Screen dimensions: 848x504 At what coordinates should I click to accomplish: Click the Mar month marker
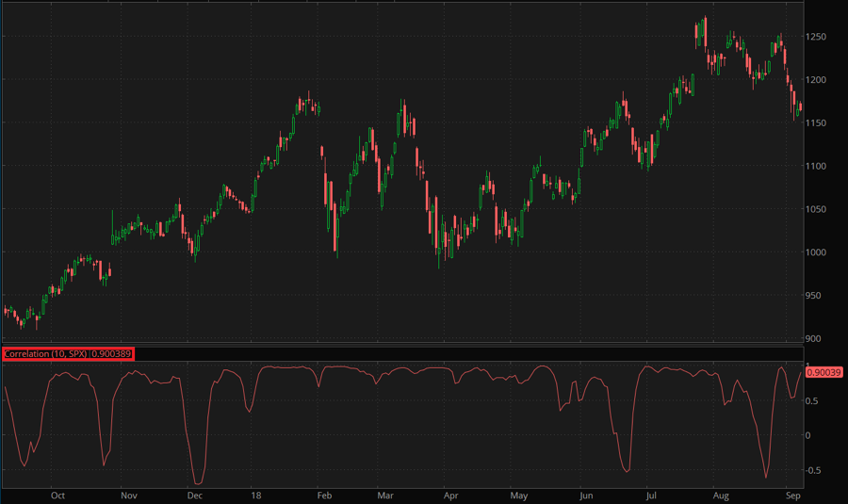(x=385, y=495)
